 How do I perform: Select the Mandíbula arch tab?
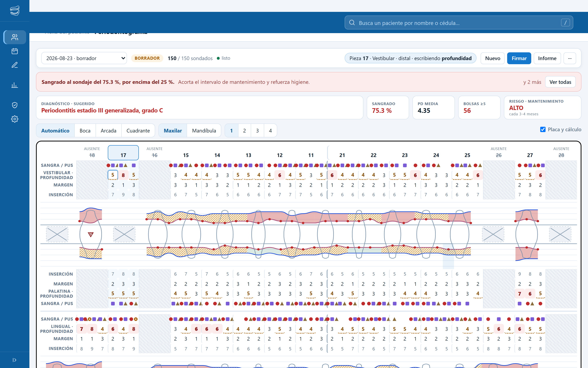204,131
